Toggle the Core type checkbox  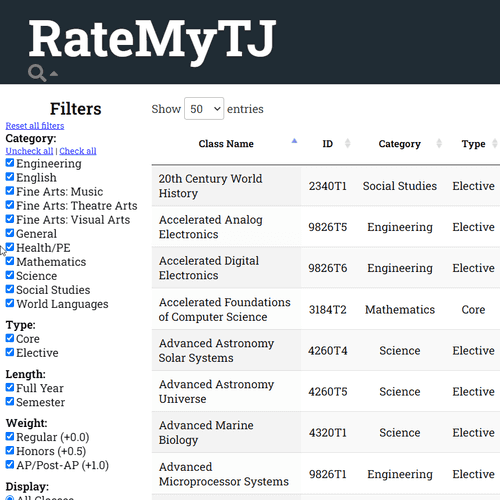[x=10, y=338]
